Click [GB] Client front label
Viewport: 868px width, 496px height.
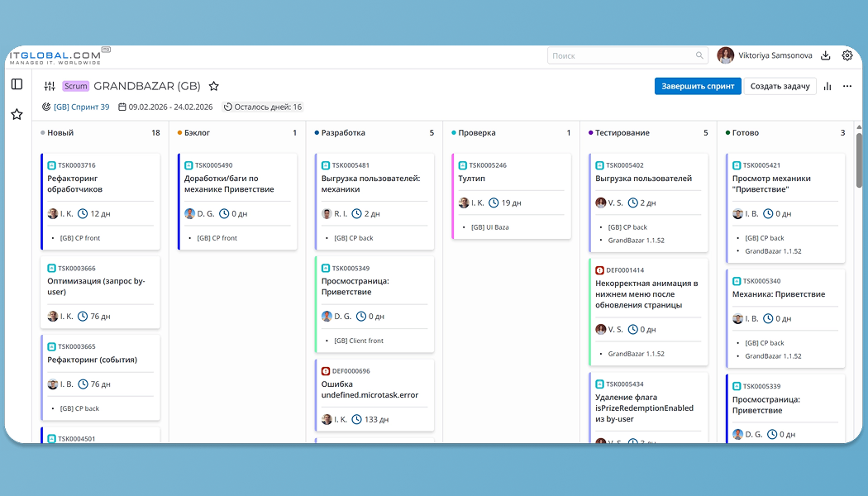point(359,341)
